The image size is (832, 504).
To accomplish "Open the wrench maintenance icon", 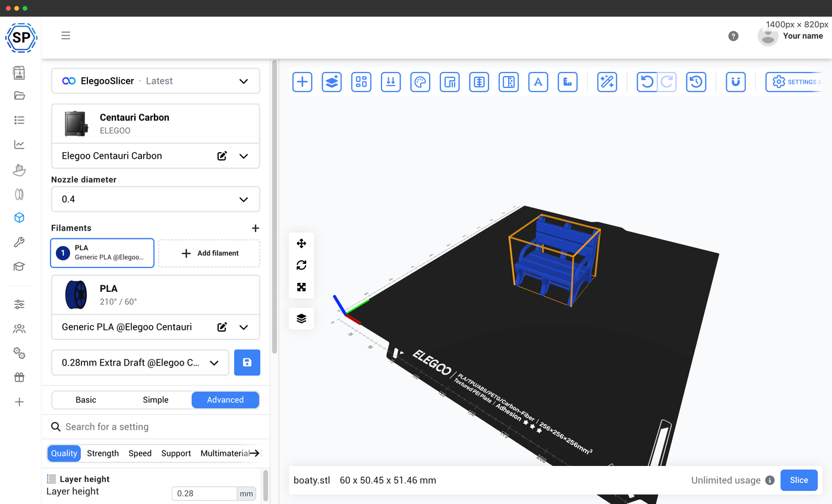I will point(20,242).
